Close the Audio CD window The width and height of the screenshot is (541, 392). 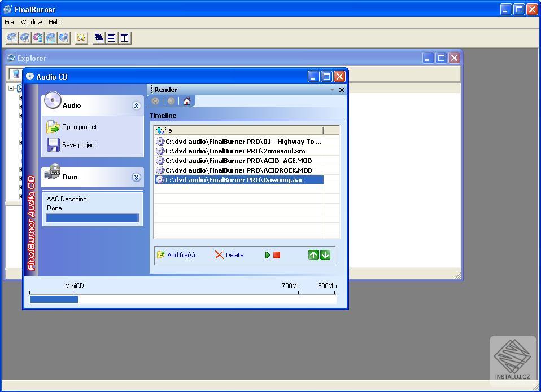point(339,77)
